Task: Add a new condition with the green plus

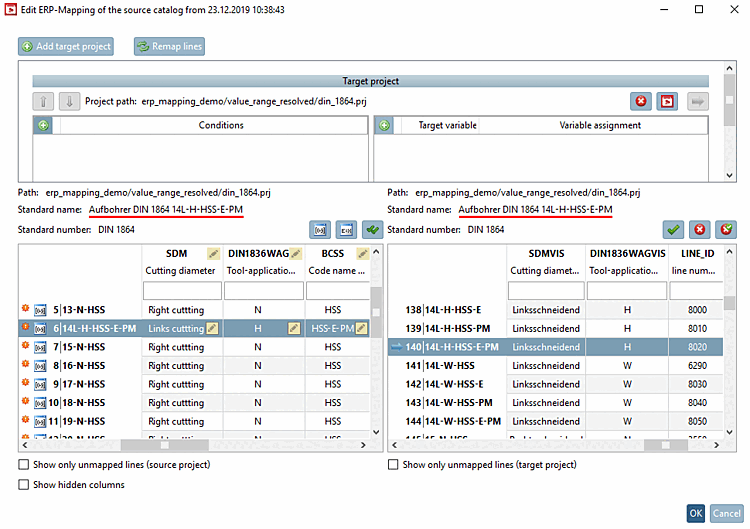Action: click(x=43, y=125)
